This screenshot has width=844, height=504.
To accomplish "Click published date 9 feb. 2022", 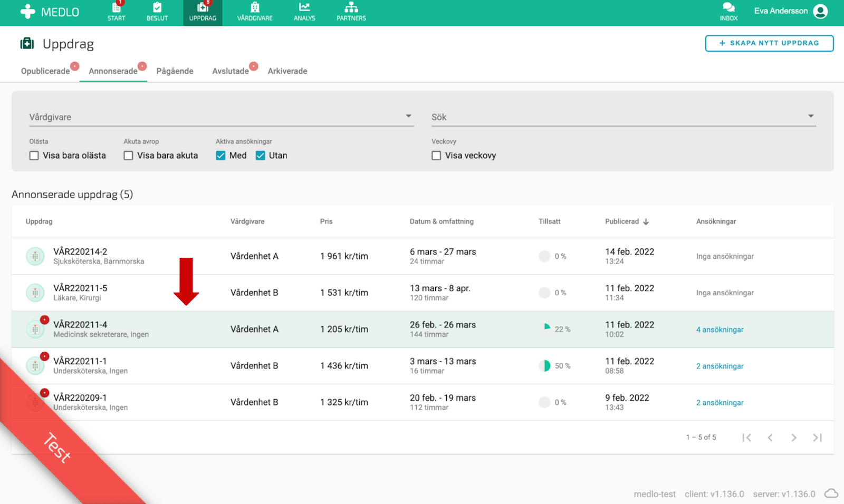I will [627, 398].
